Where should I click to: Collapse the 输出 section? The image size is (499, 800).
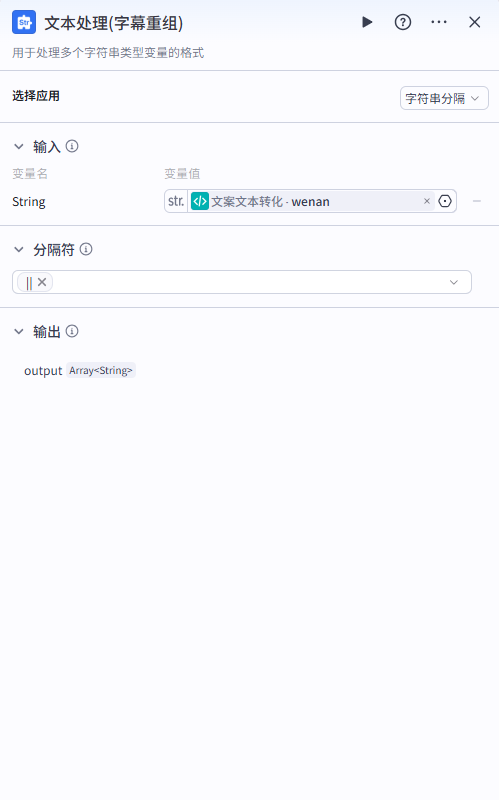(x=19, y=332)
